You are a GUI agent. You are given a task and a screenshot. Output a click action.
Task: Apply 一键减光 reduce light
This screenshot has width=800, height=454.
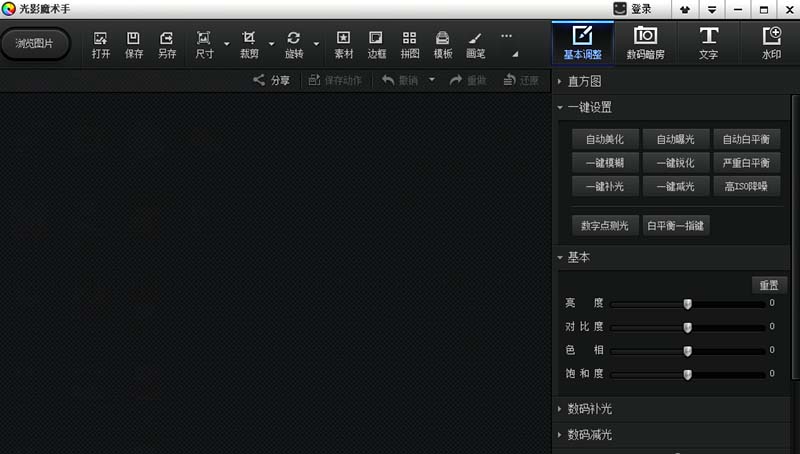tap(676, 186)
